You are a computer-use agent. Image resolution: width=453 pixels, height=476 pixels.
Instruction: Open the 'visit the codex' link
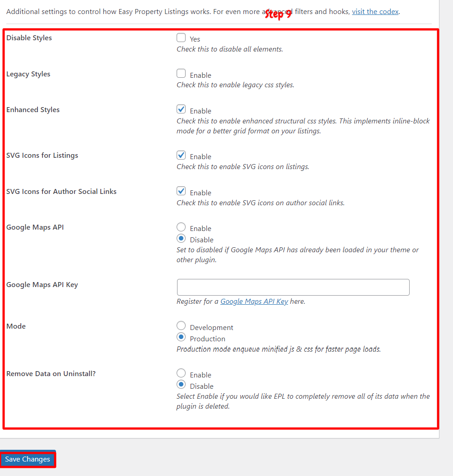tap(375, 12)
